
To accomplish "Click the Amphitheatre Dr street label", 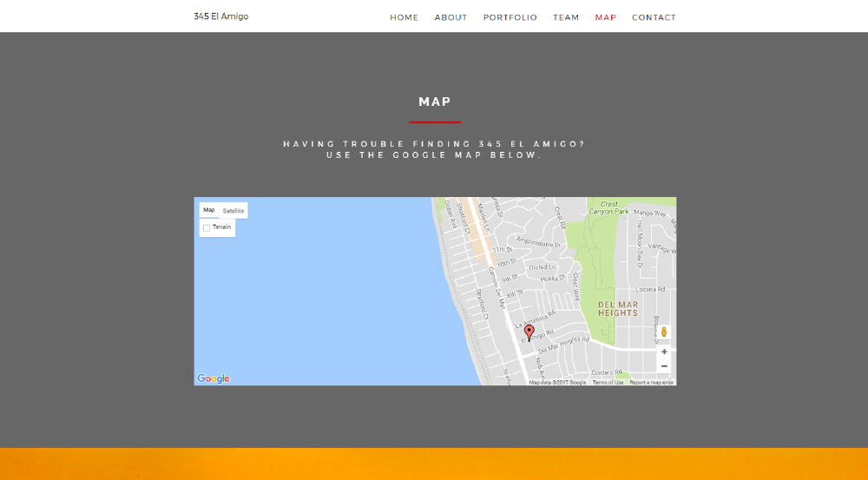I will click(x=538, y=242).
